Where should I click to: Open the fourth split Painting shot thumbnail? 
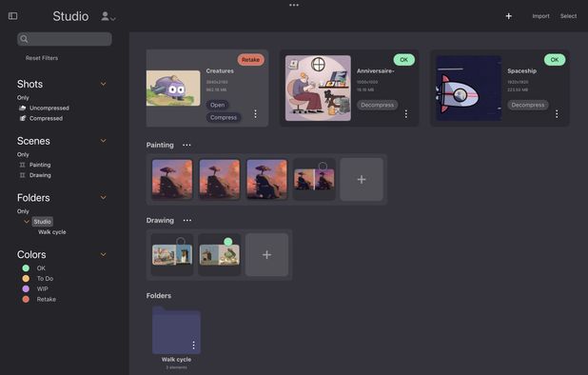click(x=314, y=179)
